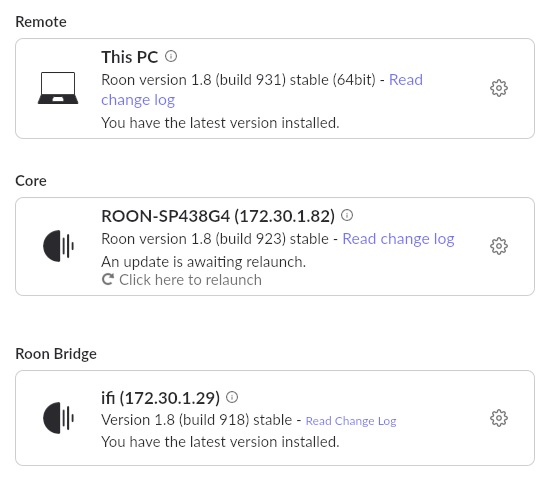557x492 pixels.
Task: Open settings gear for ifi bridge
Action: [499, 418]
